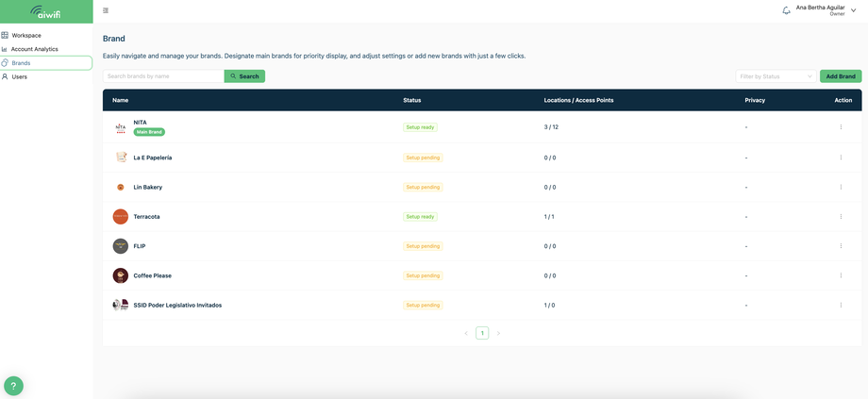Open action menu for Lin Bakery
Screen dimensions: 868x399
(841, 187)
